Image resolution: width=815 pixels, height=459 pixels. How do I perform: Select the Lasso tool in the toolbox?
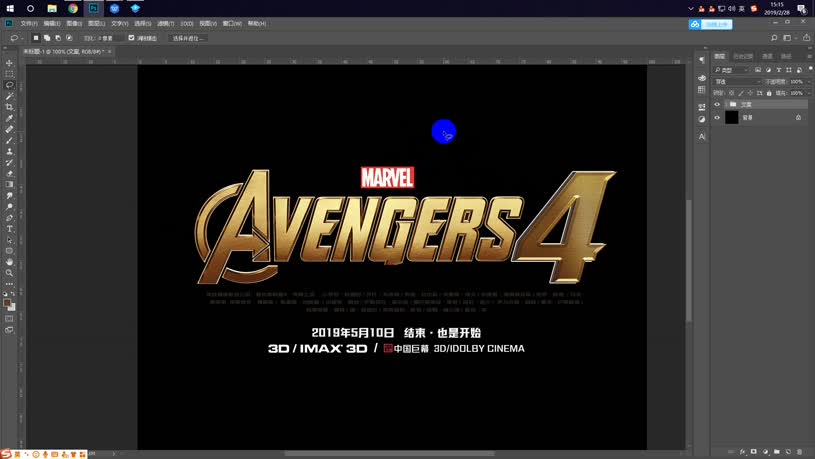(x=9, y=85)
